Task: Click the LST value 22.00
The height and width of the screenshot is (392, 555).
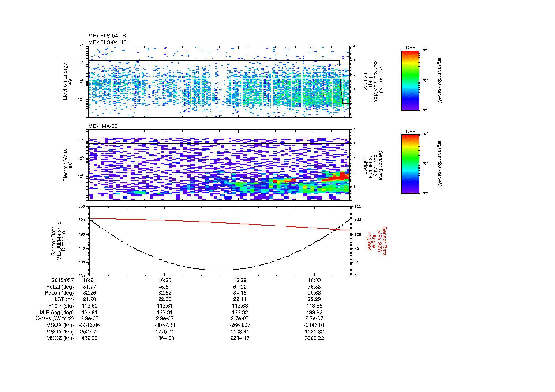Action: [x=165, y=300]
